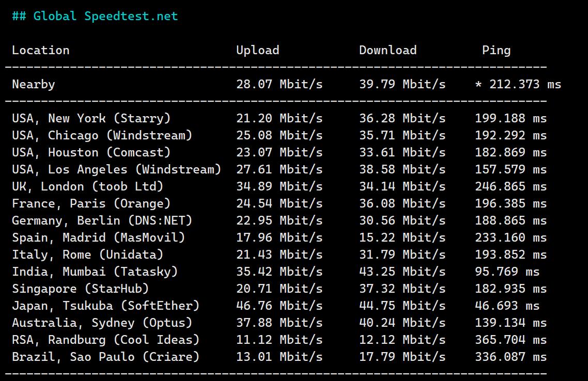588x381 pixels.
Task: Select the USA, Chicago (Windstream) entry
Action: pyautogui.click(x=102, y=135)
